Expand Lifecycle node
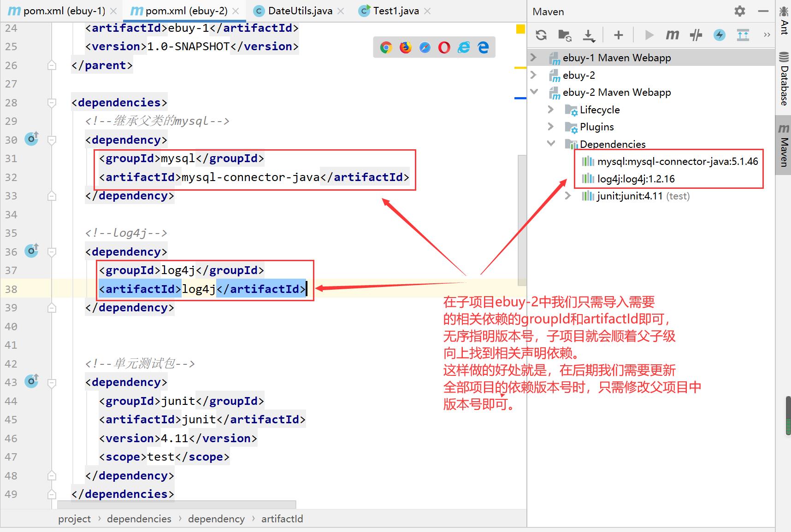Image resolution: width=791 pixels, height=532 pixels. [550, 109]
